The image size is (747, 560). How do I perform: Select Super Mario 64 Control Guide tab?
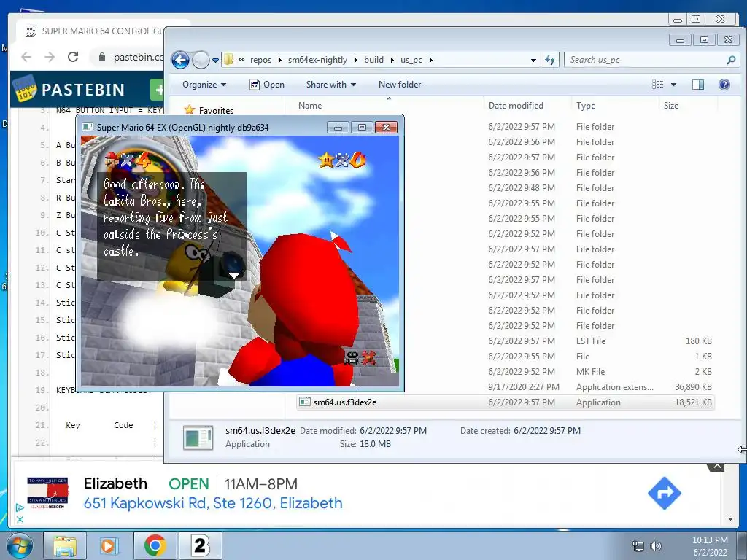point(96,31)
